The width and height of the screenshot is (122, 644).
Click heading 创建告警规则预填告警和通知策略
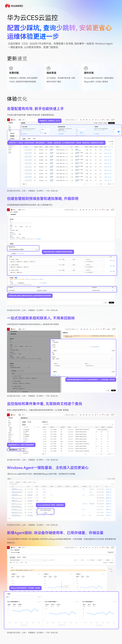[x=34, y=199]
